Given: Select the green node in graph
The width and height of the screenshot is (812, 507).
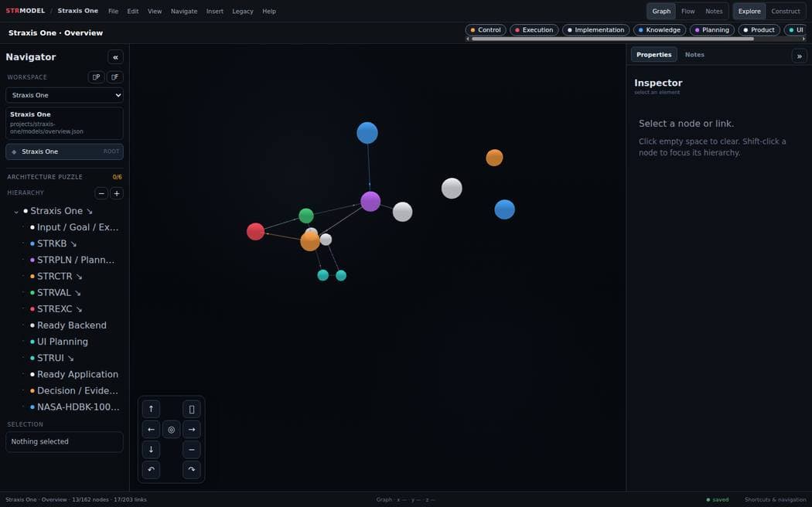Looking at the screenshot, I should click(306, 216).
